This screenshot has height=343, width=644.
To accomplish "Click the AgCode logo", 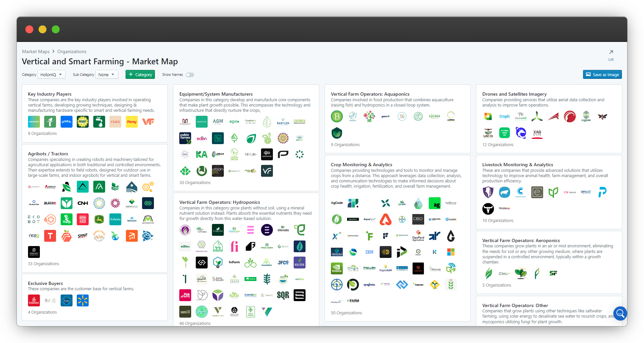I will 337,203.
